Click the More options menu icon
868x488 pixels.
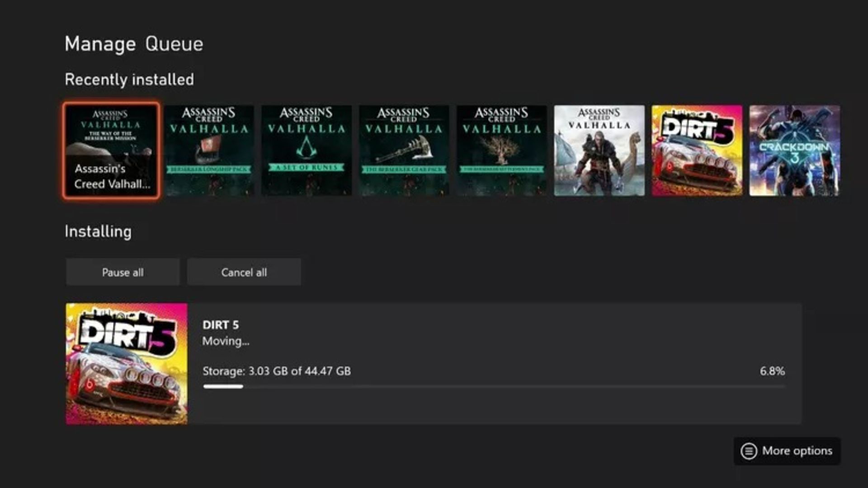click(749, 451)
